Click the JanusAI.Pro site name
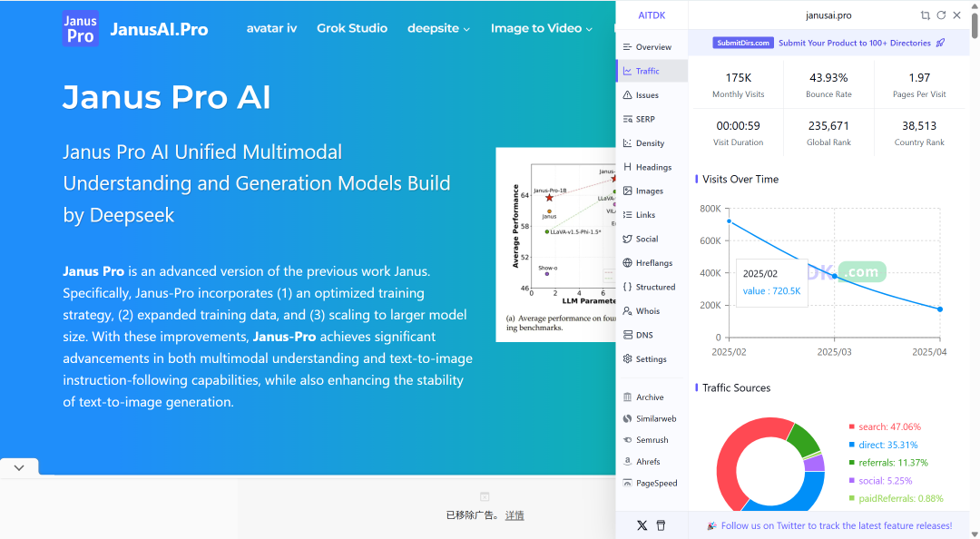Screen dimensions: 980x539 point(159,29)
